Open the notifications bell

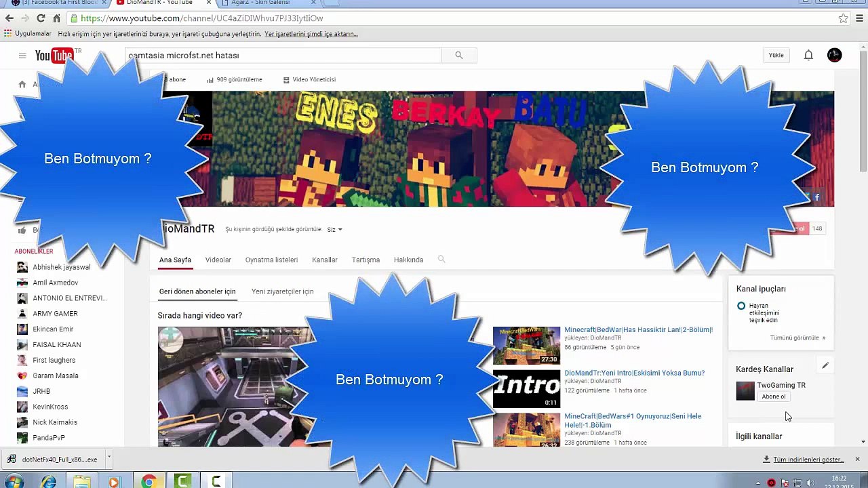tap(808, 56)
